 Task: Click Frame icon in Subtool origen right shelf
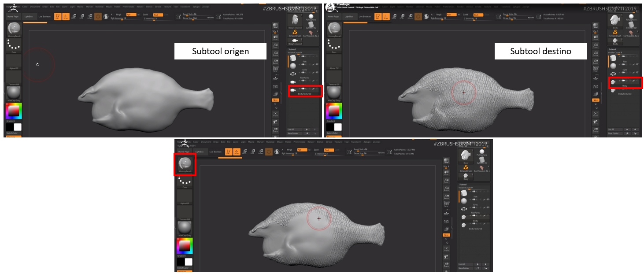(x=275, y=114)
